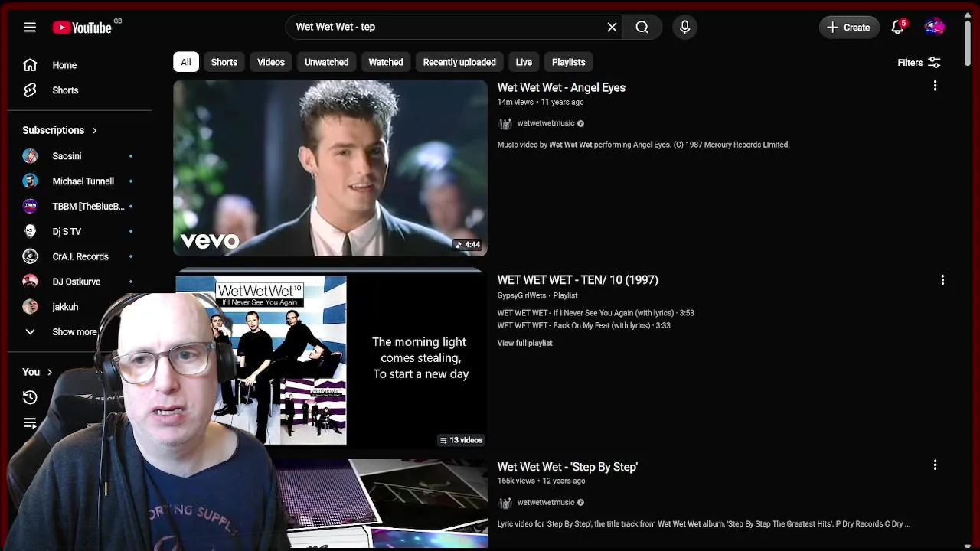Open more options for Step By Step
Image resolution: width=980 pixels, height=551 pixels.
pos(935,465)
